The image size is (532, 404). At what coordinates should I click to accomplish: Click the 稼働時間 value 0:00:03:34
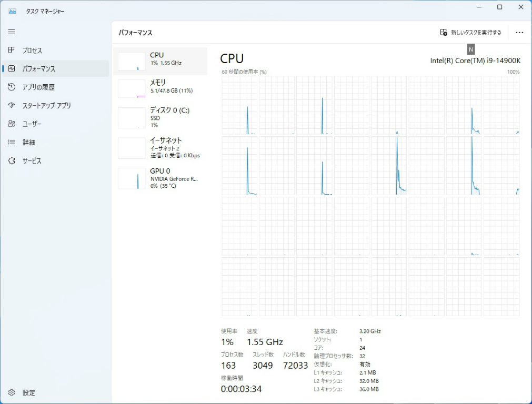click(241, 389)
